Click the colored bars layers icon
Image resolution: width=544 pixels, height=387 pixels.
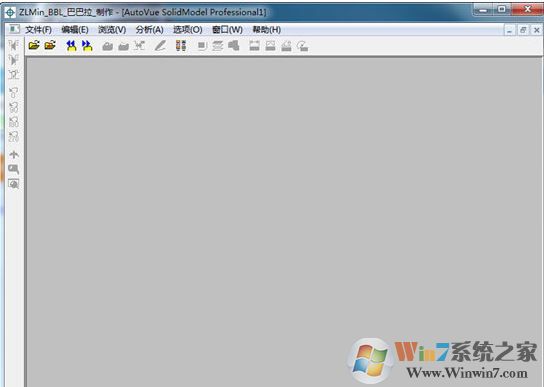click(x=181, y=45)
